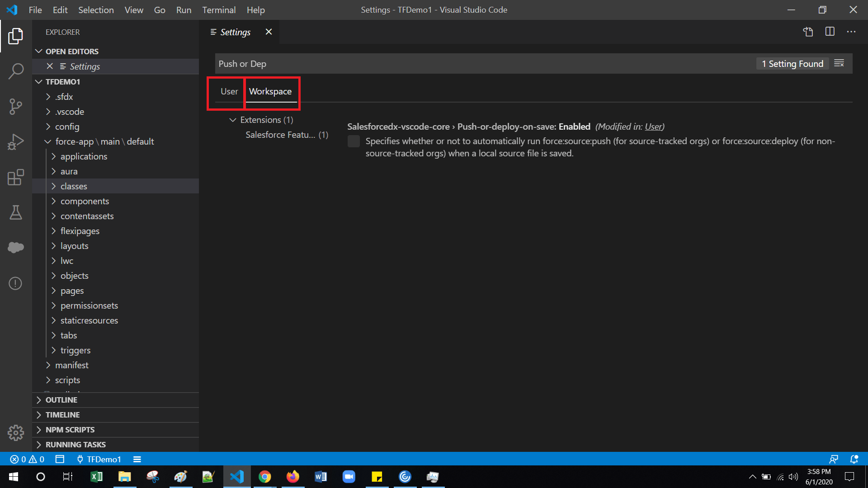Viewport: 868px width, 488px height.
Task: Collapse the Extensions (1) settings group
Action: point(233,120)
